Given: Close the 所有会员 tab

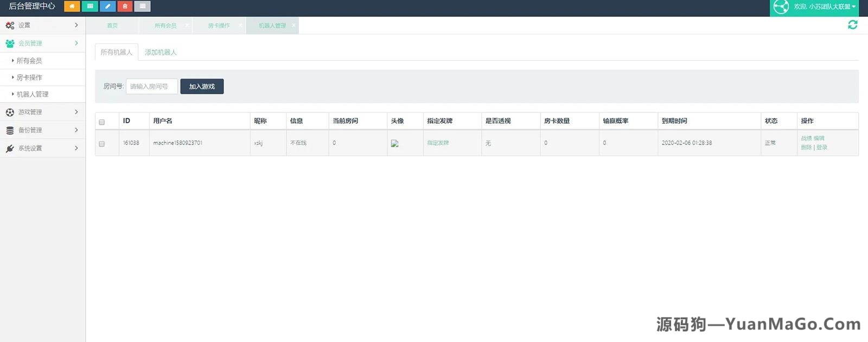Looking at the screenshot, I should [x=187, y=25].
